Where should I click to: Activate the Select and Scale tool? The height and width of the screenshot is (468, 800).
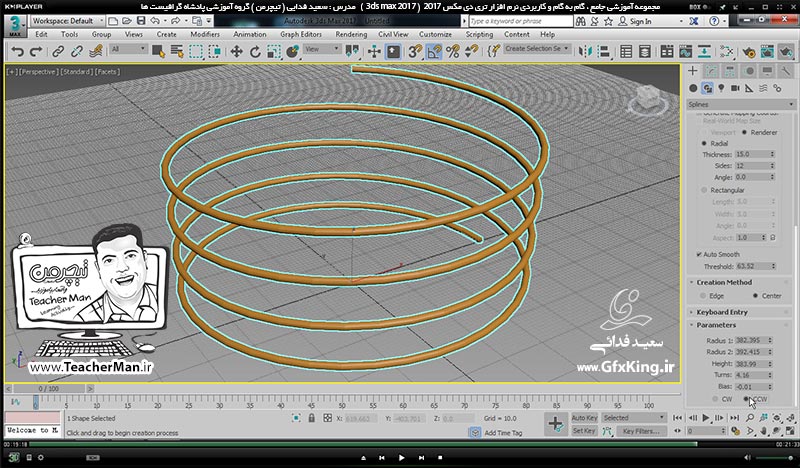[274, 52]
